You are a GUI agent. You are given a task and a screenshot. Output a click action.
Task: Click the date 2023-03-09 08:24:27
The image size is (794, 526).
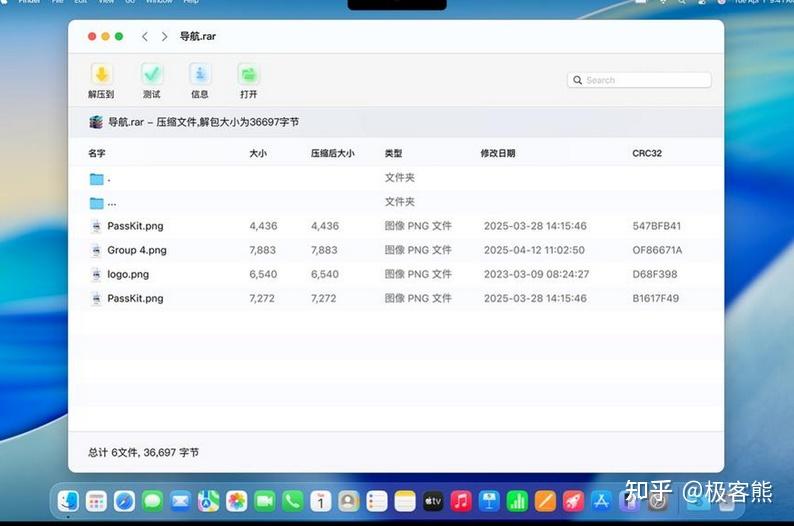[x=536, y=274]
